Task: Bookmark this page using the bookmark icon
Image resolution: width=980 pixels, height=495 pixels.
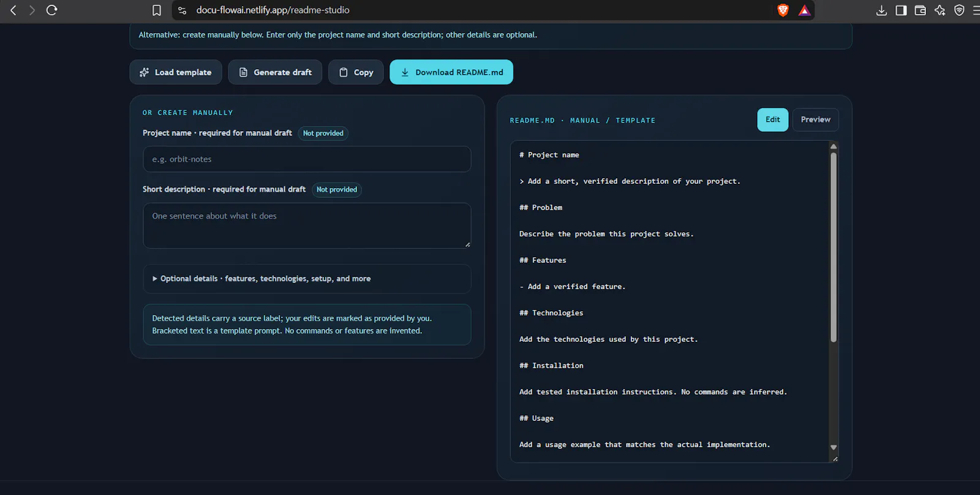Action: (x=157, y=10)
